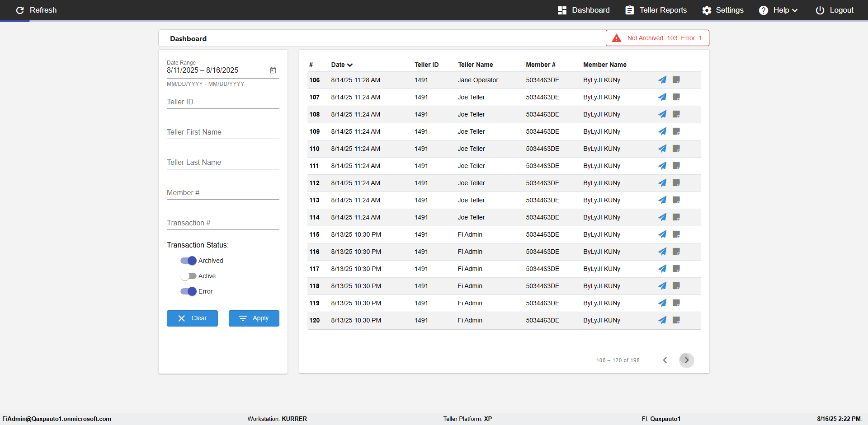Go to the next page of results
Image resolution: width=868 pixels, height=425 pixels.
[x=686, y=360]
